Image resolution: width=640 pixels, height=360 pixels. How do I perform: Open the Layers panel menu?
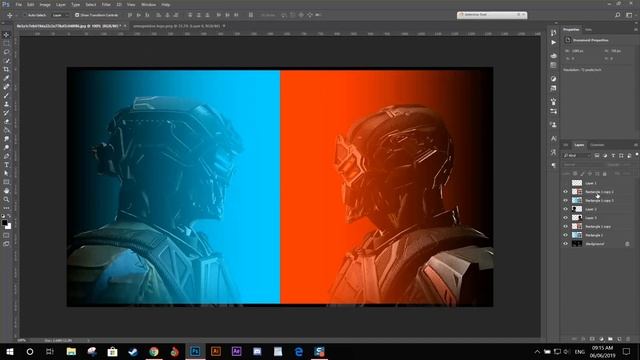[x=636, y=145]
